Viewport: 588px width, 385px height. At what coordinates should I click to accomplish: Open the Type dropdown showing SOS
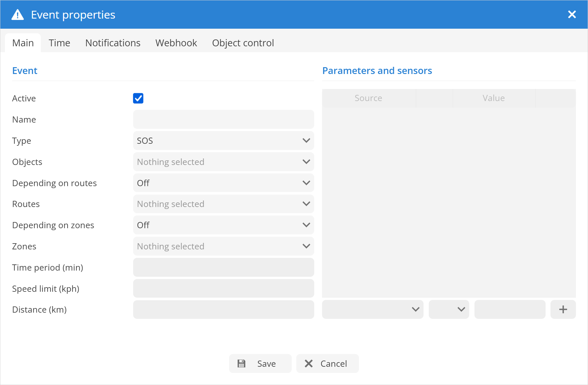tap(223, 141)
